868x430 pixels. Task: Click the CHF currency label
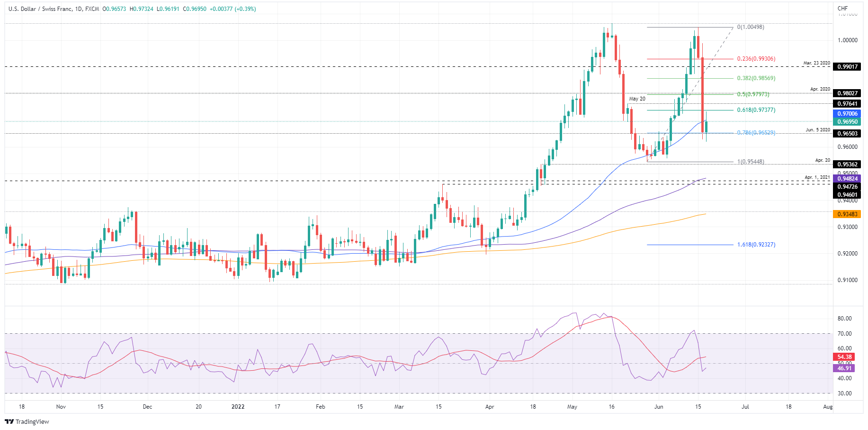(842, 9)
